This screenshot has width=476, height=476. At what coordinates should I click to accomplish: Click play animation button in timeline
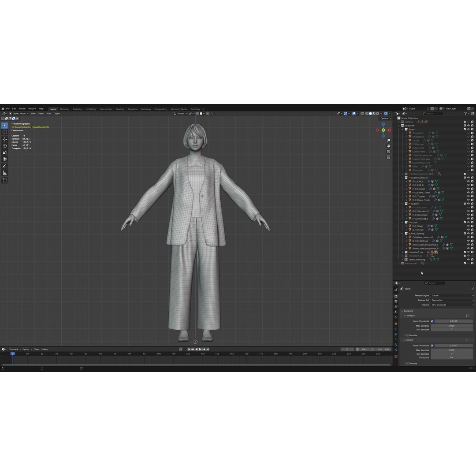click(200, 350)
